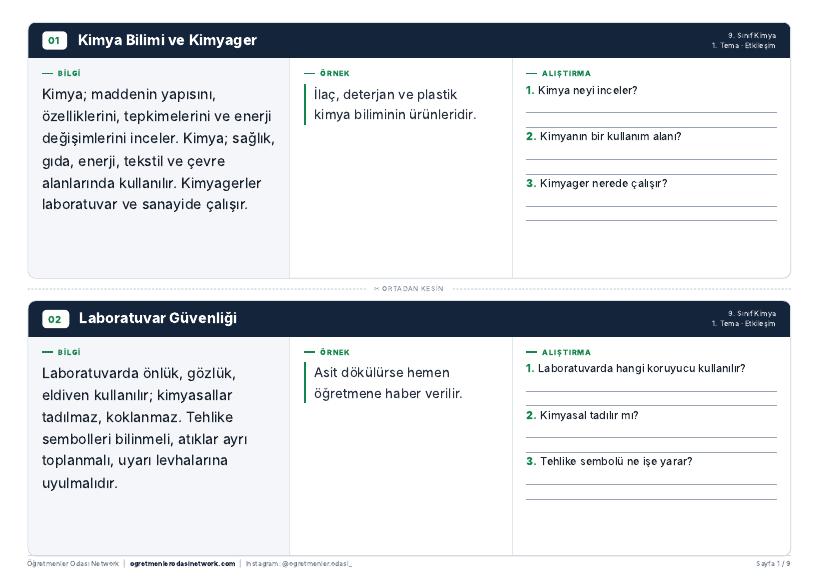Click the second card's 9. Sınıf Kimya label

[752, 314]
